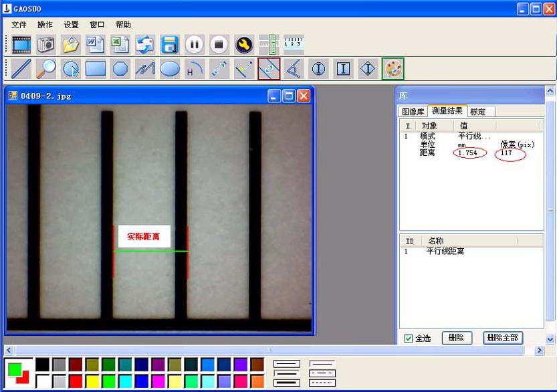
Task: Pick the yellow color swatch
Action: tap(92, 381)
